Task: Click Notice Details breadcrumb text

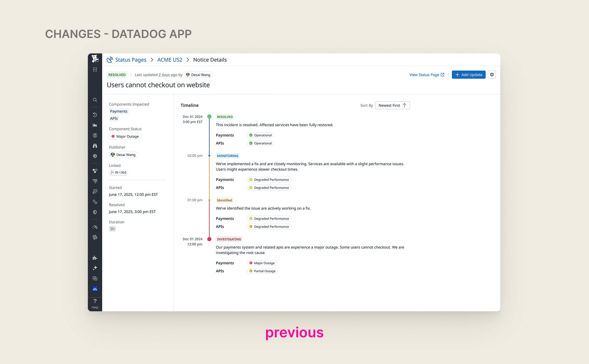Action: click(210, 60)
